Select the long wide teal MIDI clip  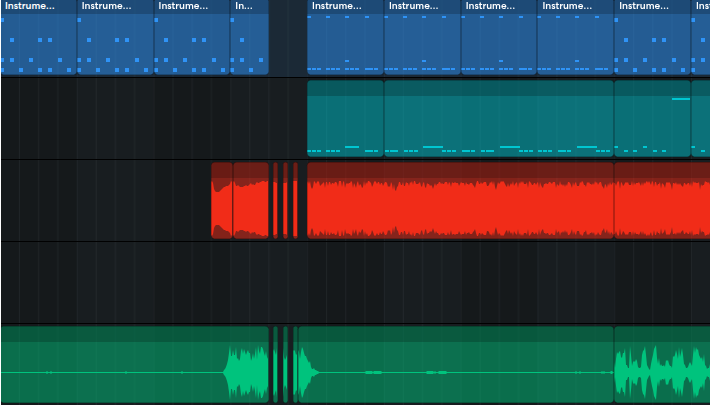(498, 118)
